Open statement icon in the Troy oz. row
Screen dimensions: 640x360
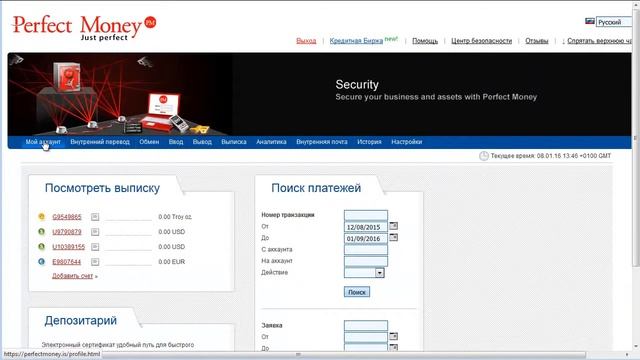(x=95, y=217)
